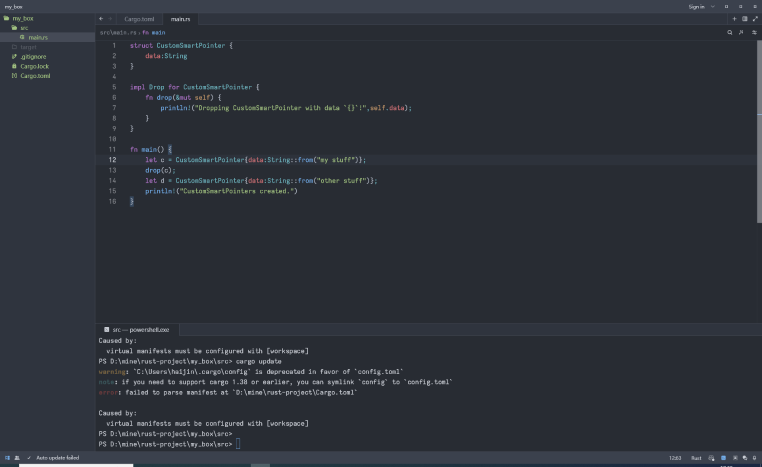Click the editor vertical scrollbar
The image size is (762, 467).
coord(759,131)
